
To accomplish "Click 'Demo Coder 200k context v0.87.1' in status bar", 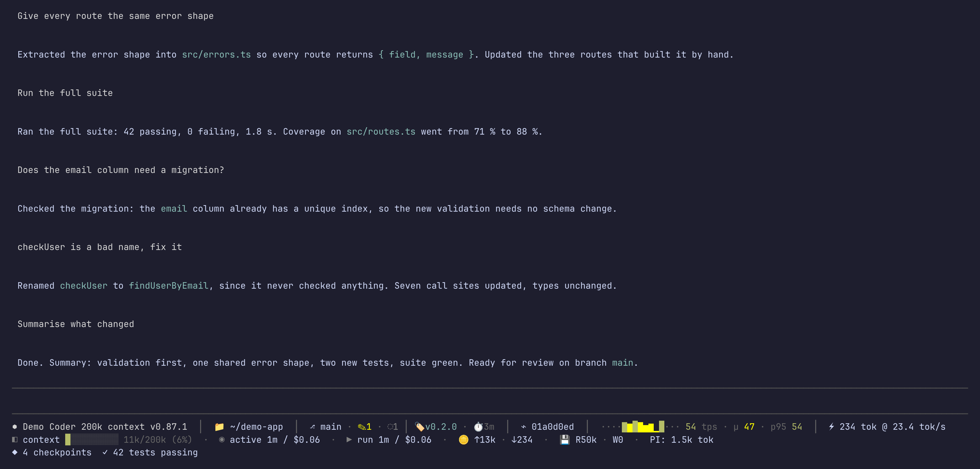I will [105, 427].
